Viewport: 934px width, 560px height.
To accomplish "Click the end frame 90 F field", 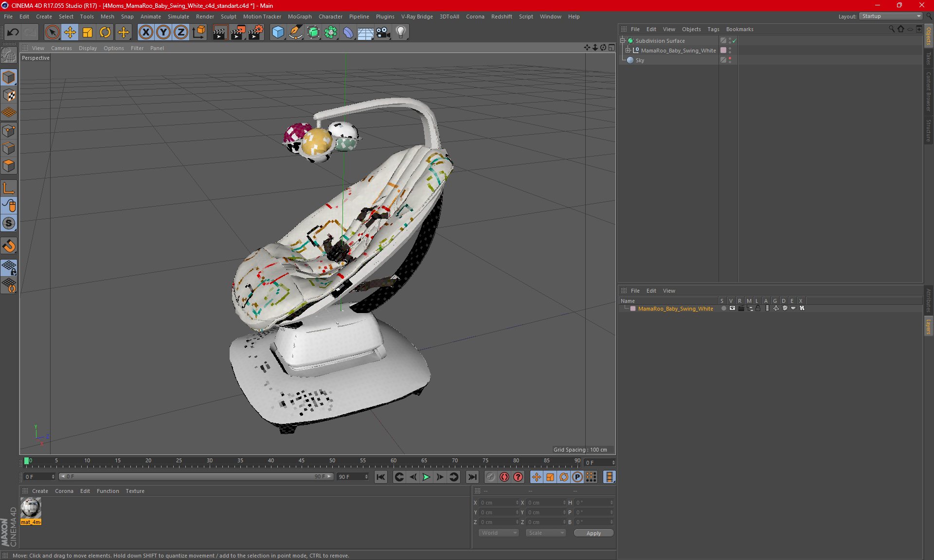I will click(x=353, y=477).
